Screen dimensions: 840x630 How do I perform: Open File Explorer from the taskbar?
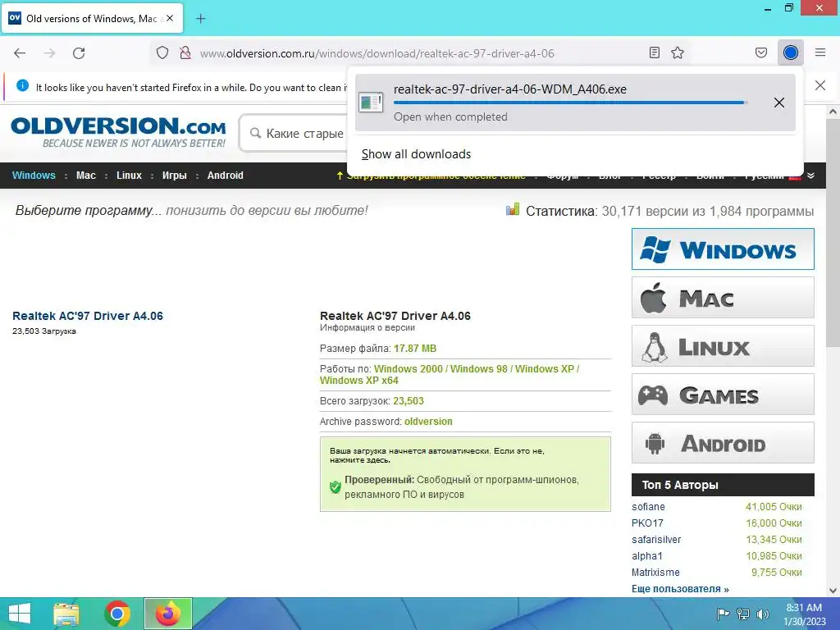[x=66, y=614]
